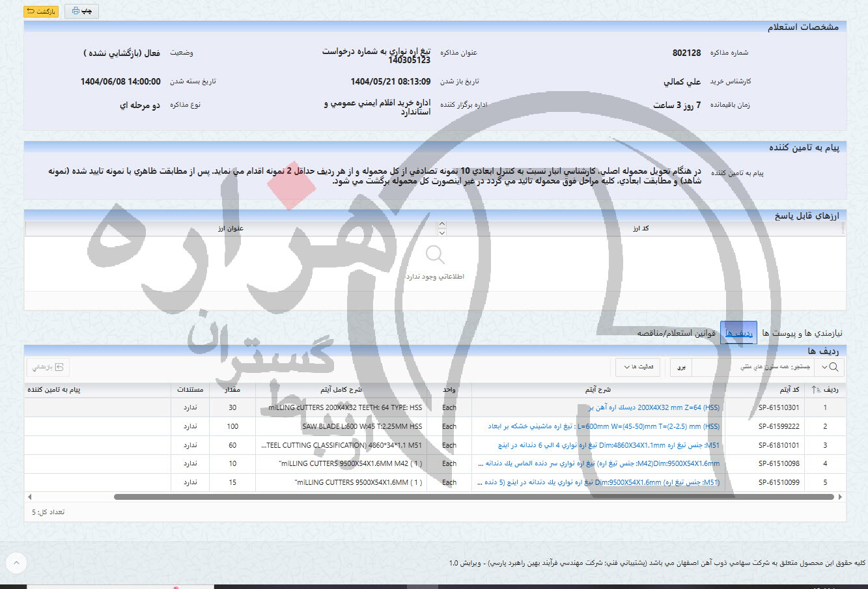
Task: Click the empty-results magnifier icon in currency panel
Action: pos(434,254)
